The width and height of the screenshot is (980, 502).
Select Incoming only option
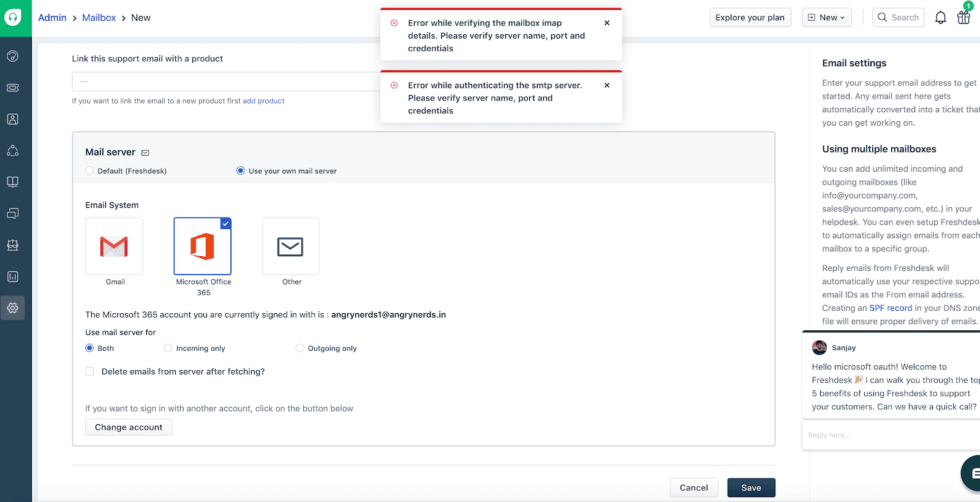click(x=168, y=348)
